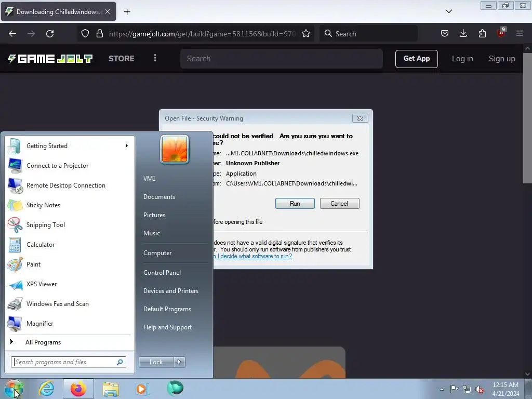Screen dimensions: 532x399
Task: Launch Calculator from Start menu
Action: [70, 245]
